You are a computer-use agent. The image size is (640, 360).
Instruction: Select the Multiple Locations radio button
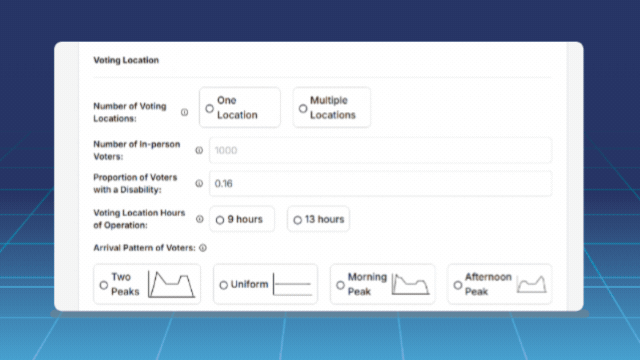pos(302,109)
